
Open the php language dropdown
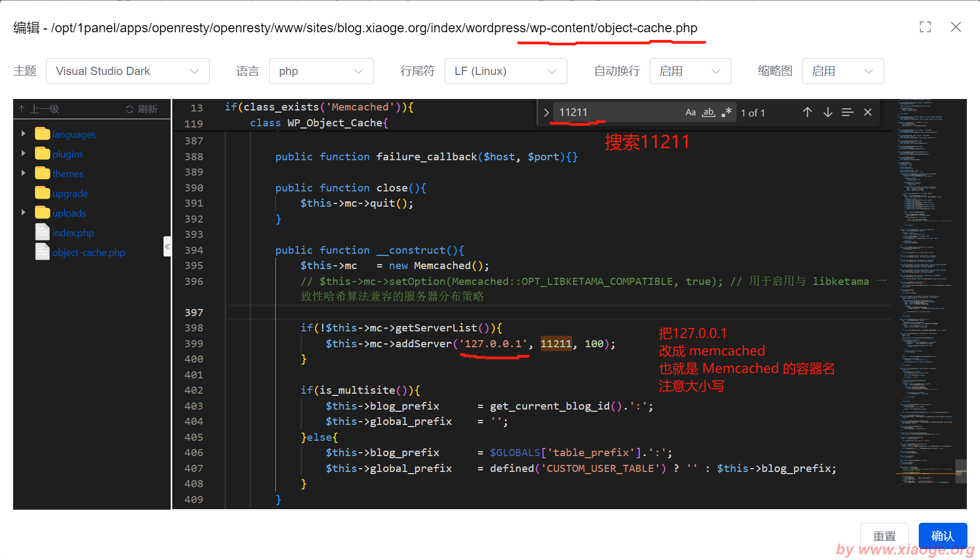[321, 71]
